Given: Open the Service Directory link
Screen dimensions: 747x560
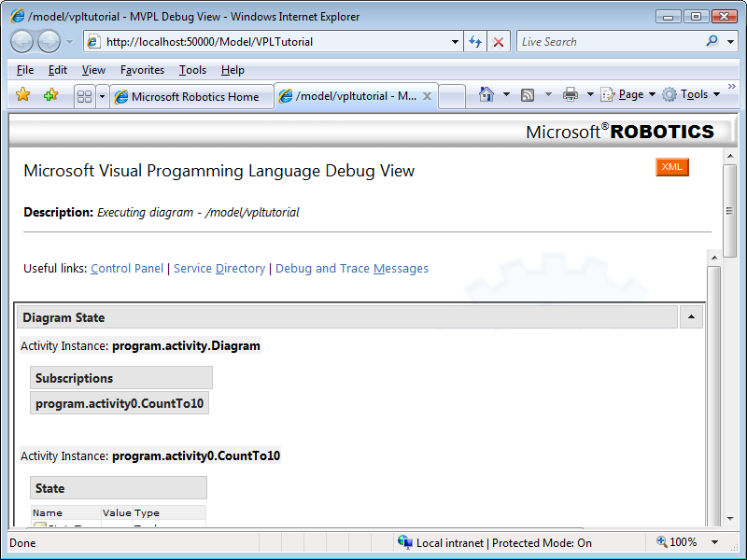Looking at the screenshot, I should pos(219,269).
